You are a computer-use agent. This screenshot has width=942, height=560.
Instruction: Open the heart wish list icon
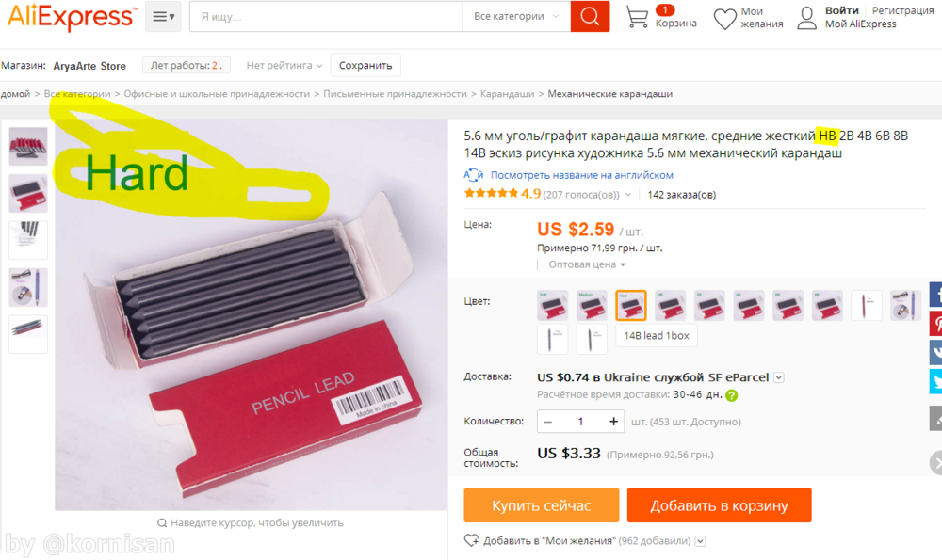[724, 19]
